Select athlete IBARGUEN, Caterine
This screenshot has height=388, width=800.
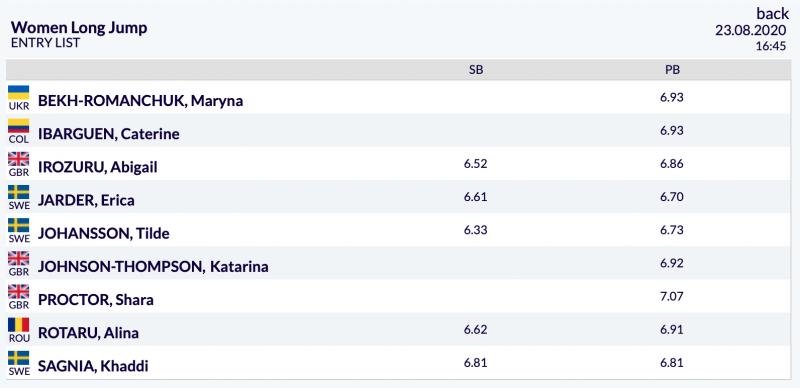pos(109,134)
